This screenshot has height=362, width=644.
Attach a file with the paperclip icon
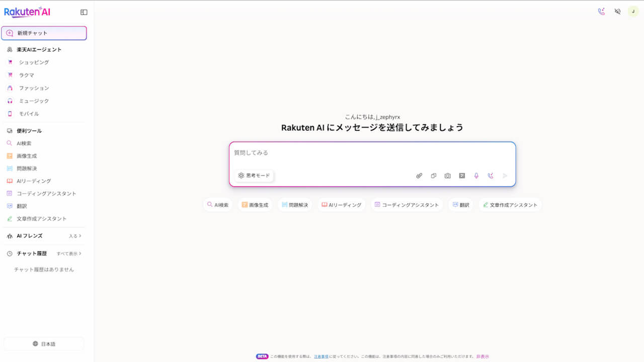pos(419,176)
